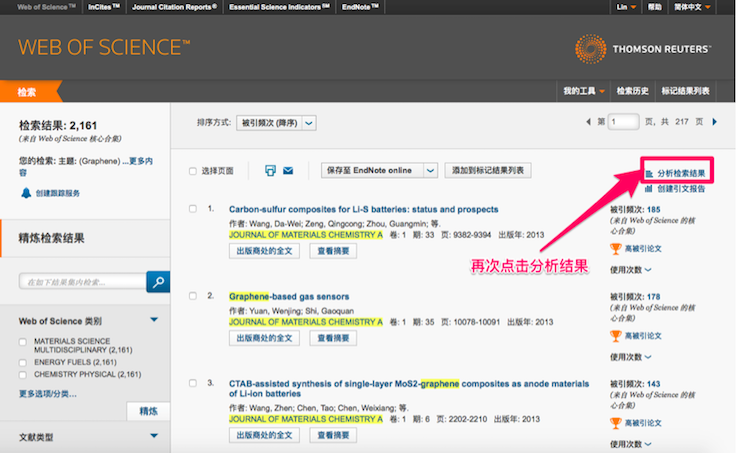The width and height of the screenshot is (740, 453).
Task: Open the 检索历史 menu item
Action: coord(632,91)
